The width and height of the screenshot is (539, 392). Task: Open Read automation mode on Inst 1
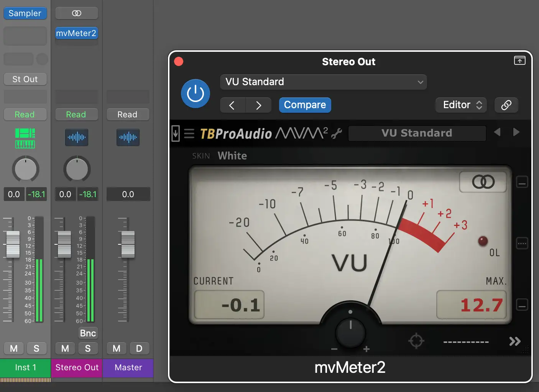25,114
